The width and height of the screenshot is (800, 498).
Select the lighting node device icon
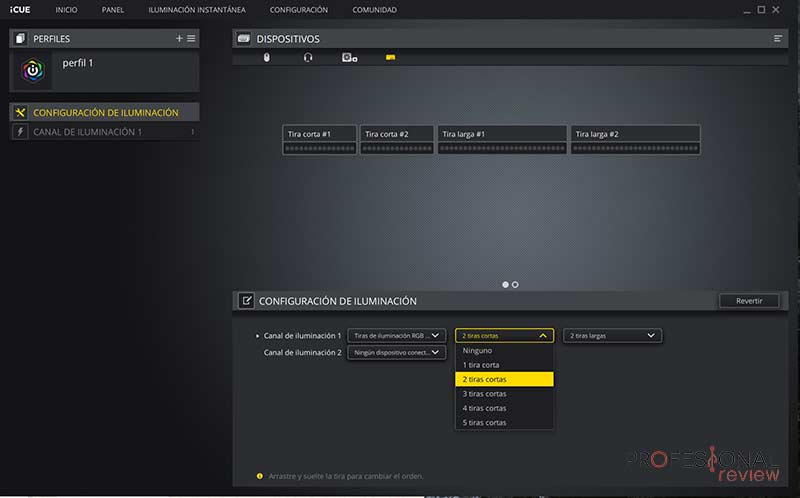[x=349, y=58]
